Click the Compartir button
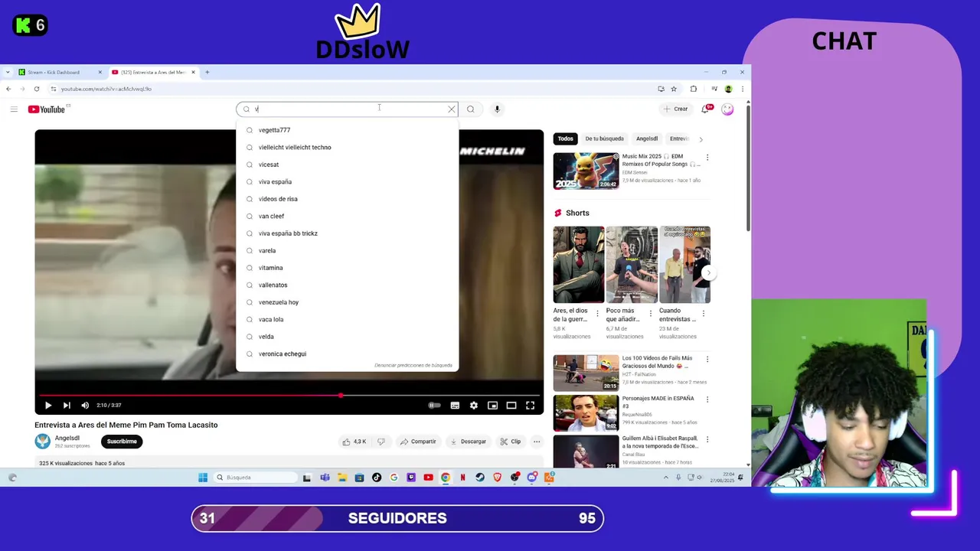Viewport: 980px width, 551px height. (418, 442)
